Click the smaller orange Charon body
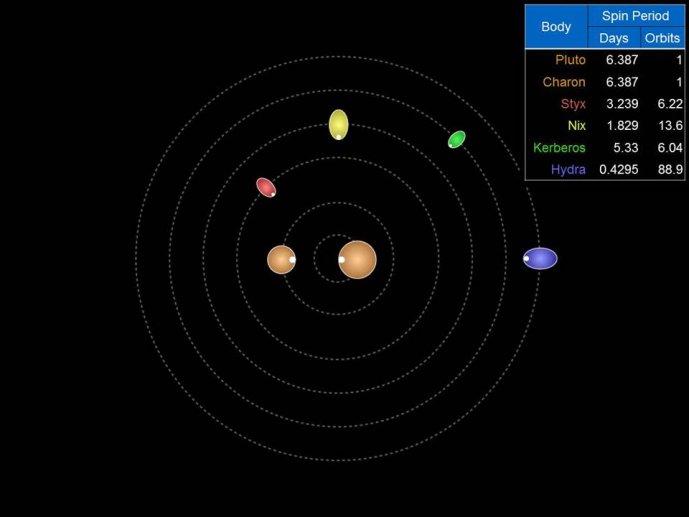This screenshot has height=517, width=689. (282, 260)
